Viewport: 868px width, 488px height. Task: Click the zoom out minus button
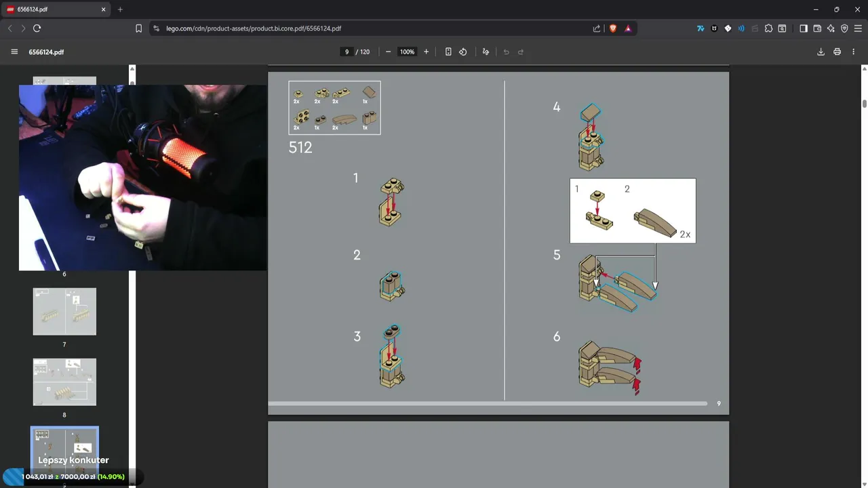click(388, 52)
